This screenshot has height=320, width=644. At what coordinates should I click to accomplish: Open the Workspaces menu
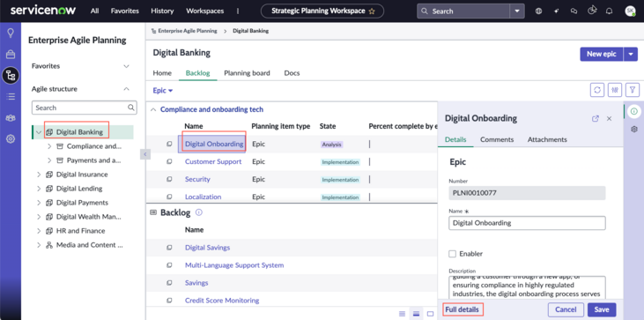(205, 11)
